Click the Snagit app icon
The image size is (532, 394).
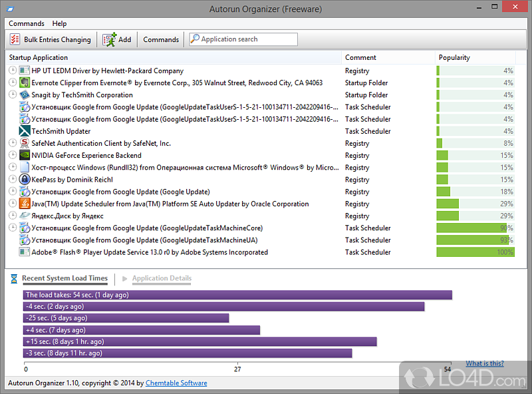25,95
